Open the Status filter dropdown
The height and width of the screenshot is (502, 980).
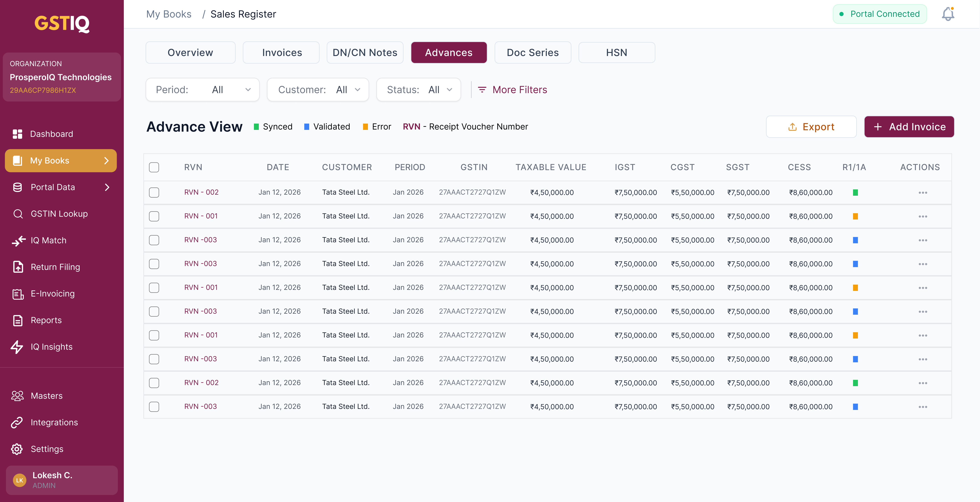(418, 90)
